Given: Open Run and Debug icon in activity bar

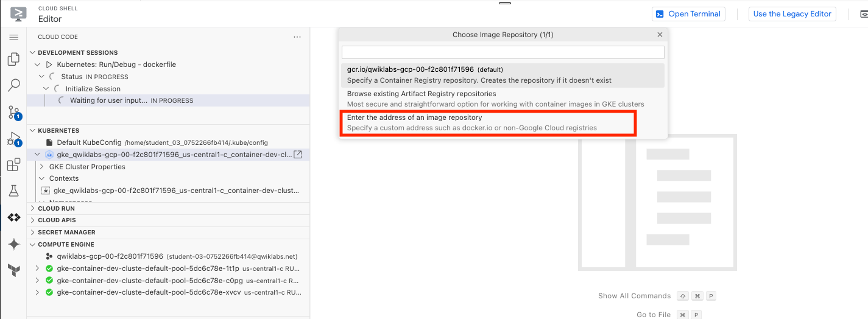Looking at the screenshot, I should (x=13, y=139).
